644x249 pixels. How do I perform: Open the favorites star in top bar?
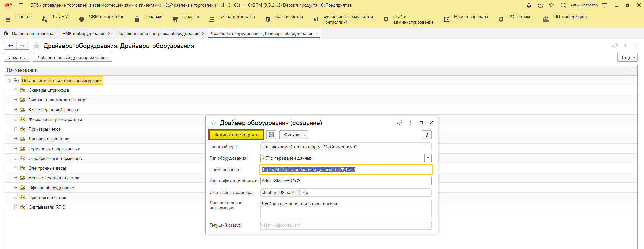coord(552,5)
